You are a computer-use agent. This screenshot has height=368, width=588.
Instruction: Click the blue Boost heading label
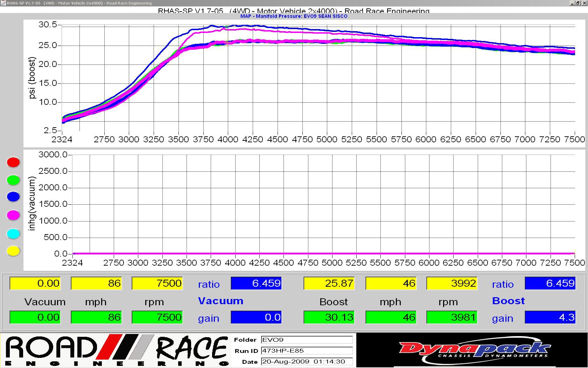point(508,301)
